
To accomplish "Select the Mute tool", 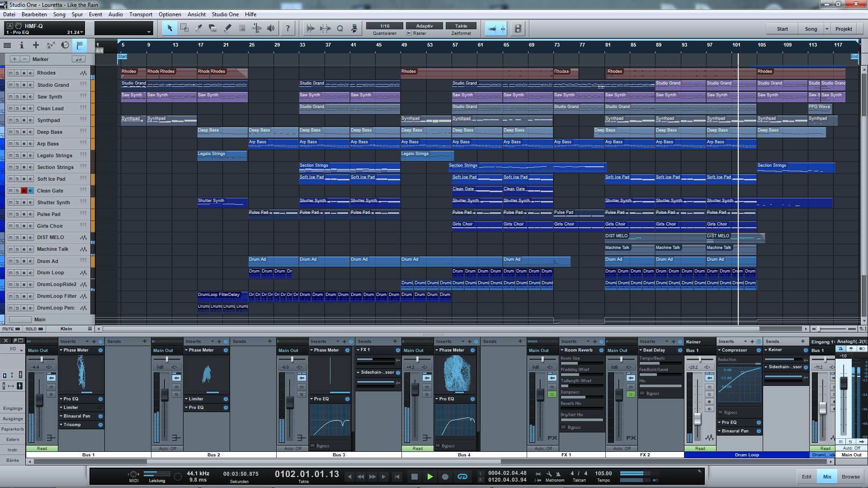I will pyautogui.click(x=242, y=28).
